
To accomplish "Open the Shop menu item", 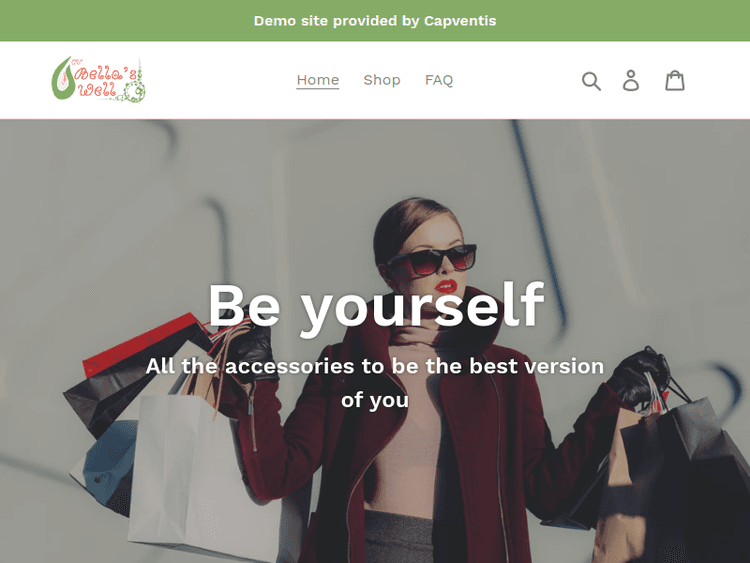I will click(x=382, y=80).
